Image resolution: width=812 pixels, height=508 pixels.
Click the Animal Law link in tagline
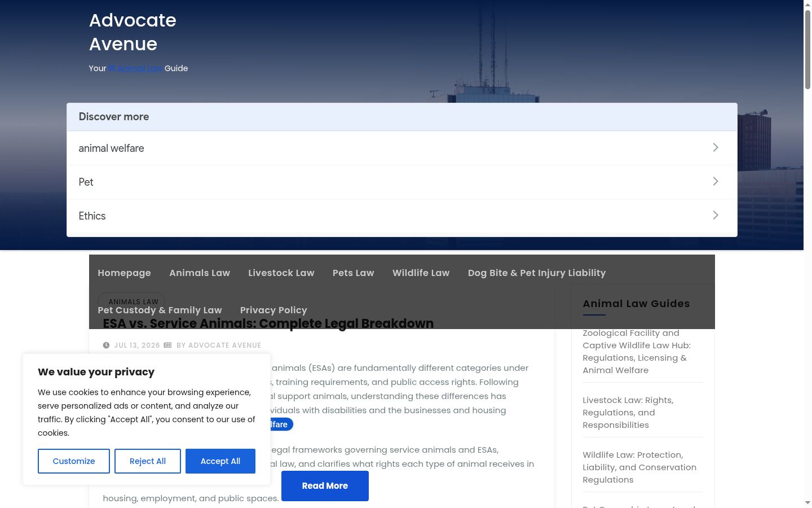[136, 68]
